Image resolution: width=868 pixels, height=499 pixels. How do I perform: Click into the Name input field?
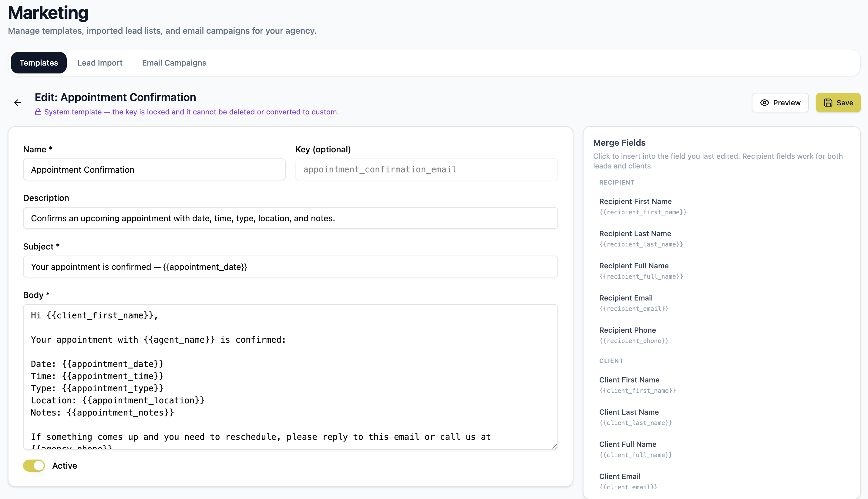(154, 169)
